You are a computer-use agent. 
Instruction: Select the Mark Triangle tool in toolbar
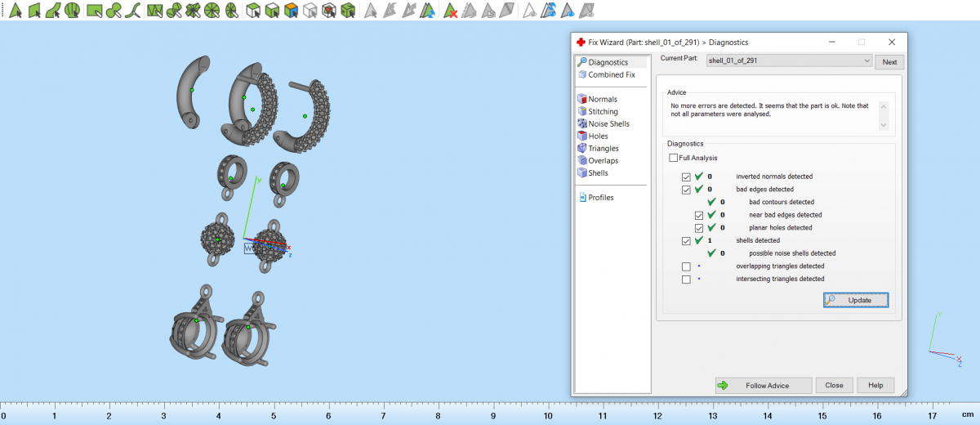point(15,11)
